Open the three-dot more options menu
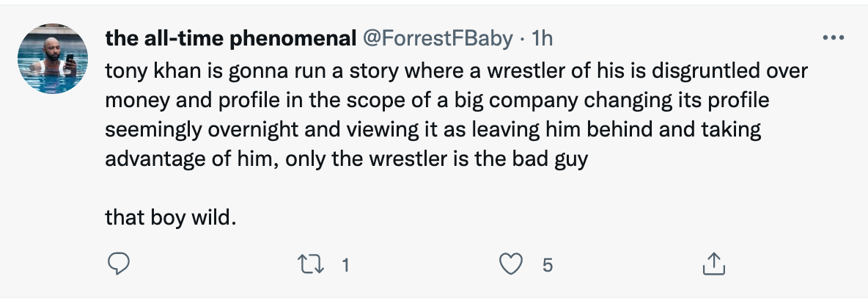The image size is (868, 301). coord(834,37)
